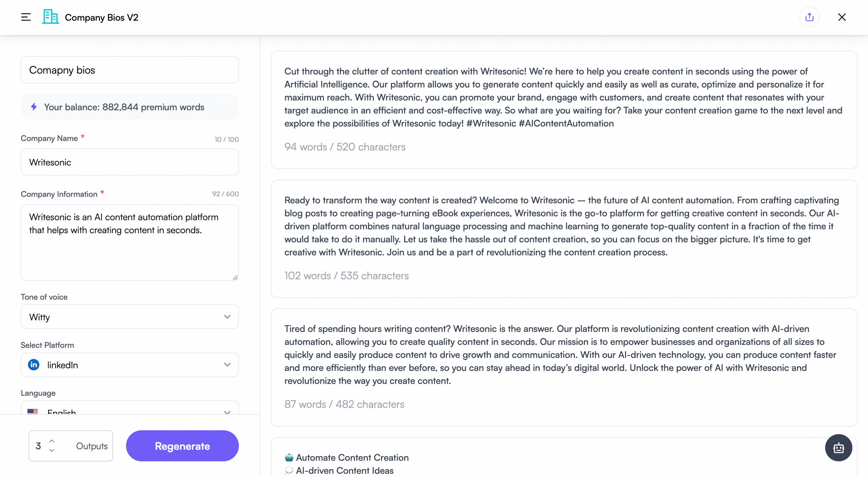Decrease the outputs count with down arrow

point(52,450)
